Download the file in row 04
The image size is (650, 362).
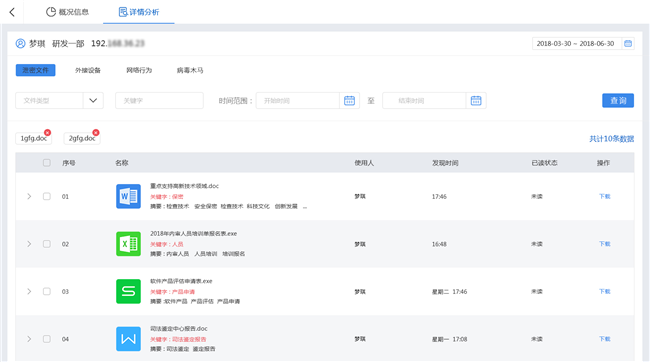click(x=605, y=339)
